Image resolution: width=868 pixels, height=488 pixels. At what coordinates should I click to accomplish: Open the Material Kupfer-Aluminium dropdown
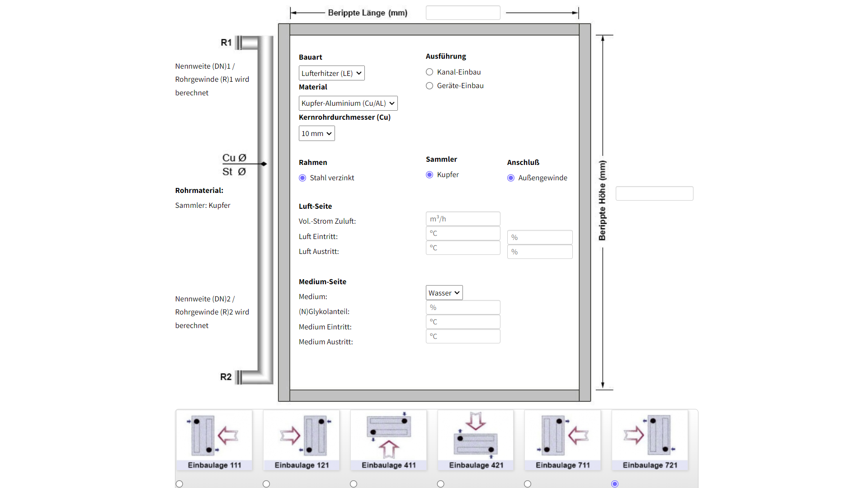[x=348, y=103]
